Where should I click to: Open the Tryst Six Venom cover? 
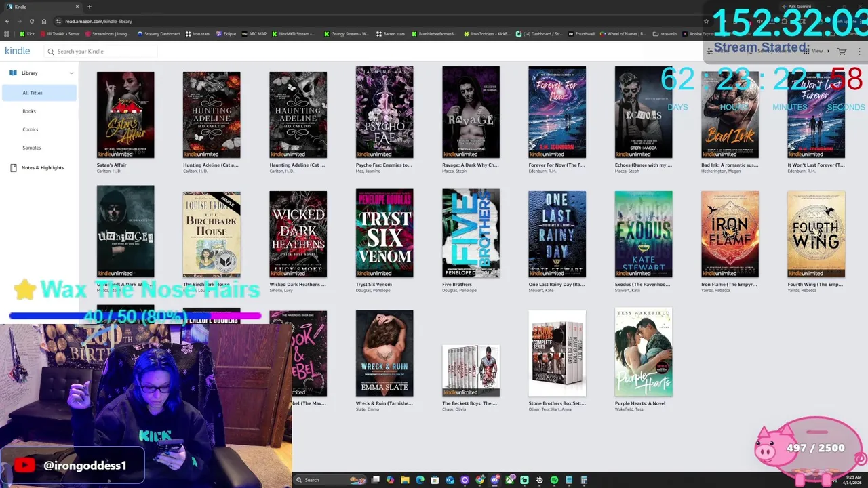384,233
